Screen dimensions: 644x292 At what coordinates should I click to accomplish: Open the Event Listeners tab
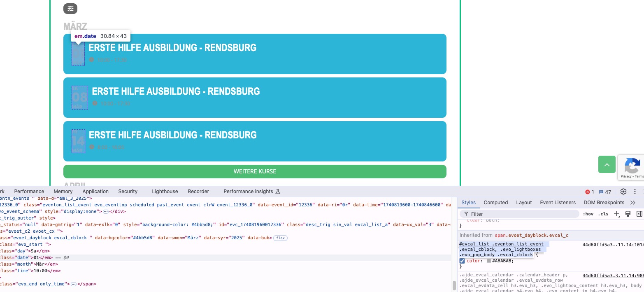tap(558, 203)
